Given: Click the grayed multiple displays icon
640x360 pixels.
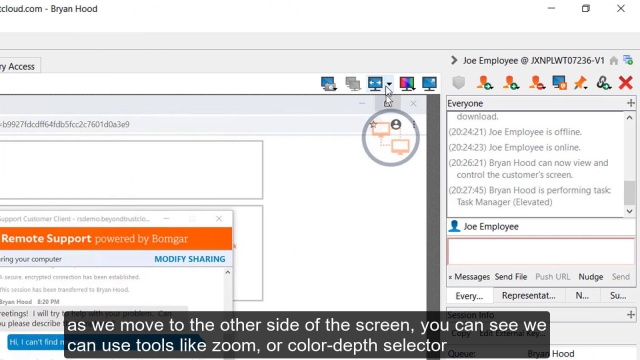Looking at the screenshot, I should 353,84.
